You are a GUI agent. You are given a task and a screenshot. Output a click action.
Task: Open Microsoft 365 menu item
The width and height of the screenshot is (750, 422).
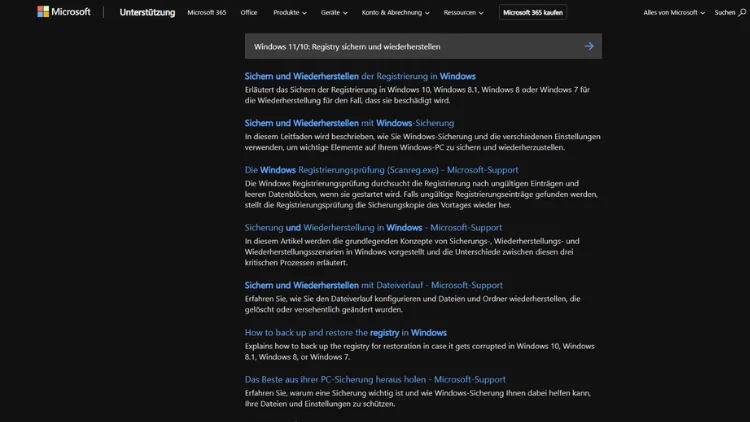coord(207,12)
